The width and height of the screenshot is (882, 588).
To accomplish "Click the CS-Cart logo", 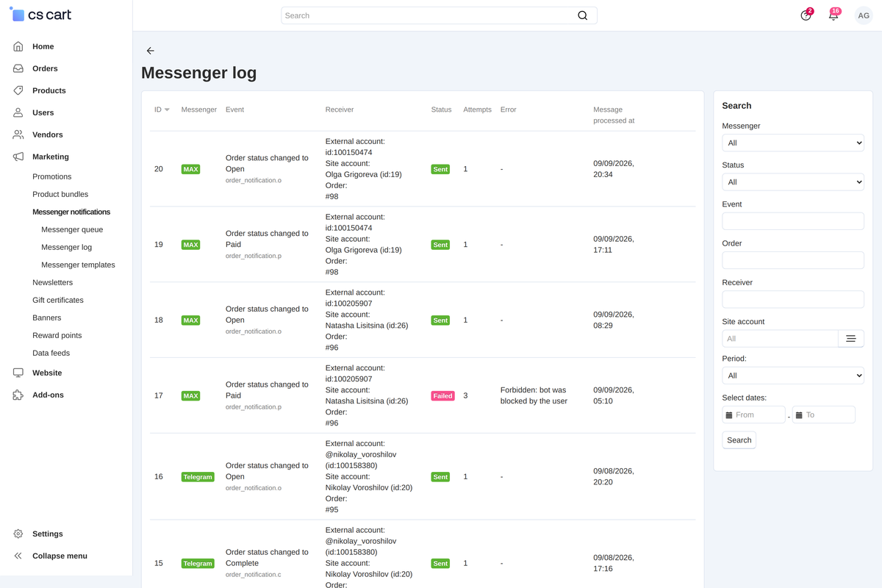I will click(40, 15).
